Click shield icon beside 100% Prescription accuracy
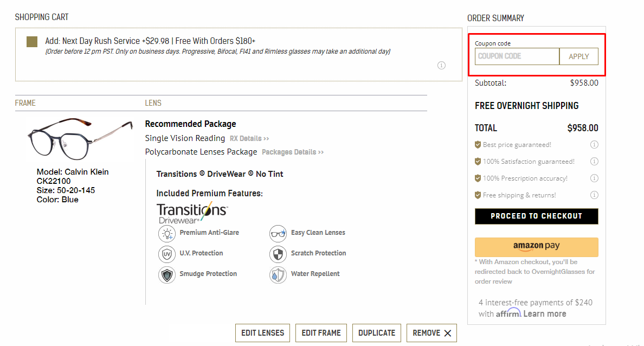This screenshot has height=346, width=644. coord(478,178)
